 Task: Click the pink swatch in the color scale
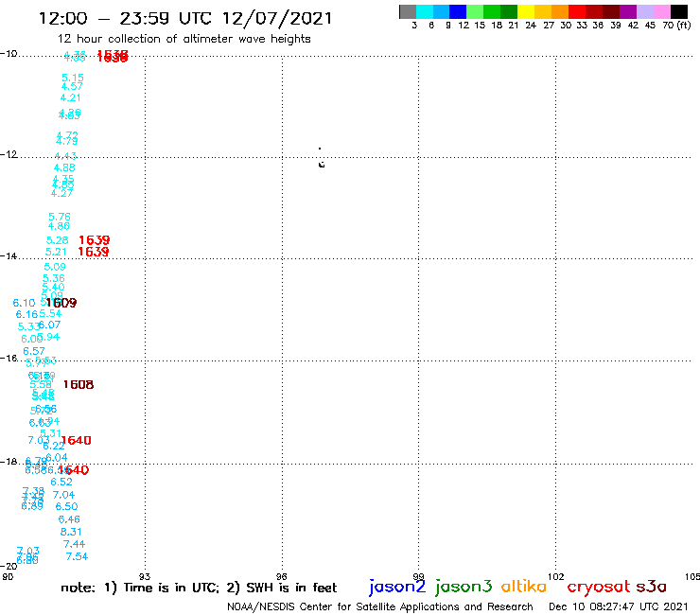661,11
